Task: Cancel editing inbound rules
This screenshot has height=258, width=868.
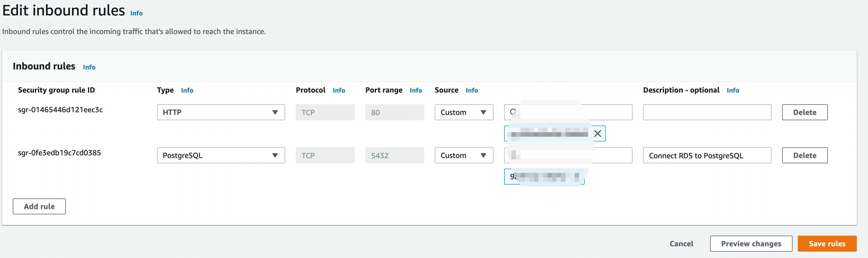Action: [681, 243]
